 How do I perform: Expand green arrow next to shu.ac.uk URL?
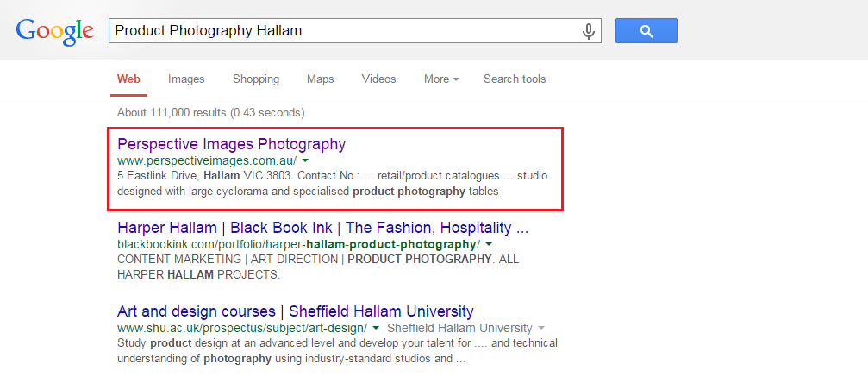pyautogui.click(x=376, y=328)
